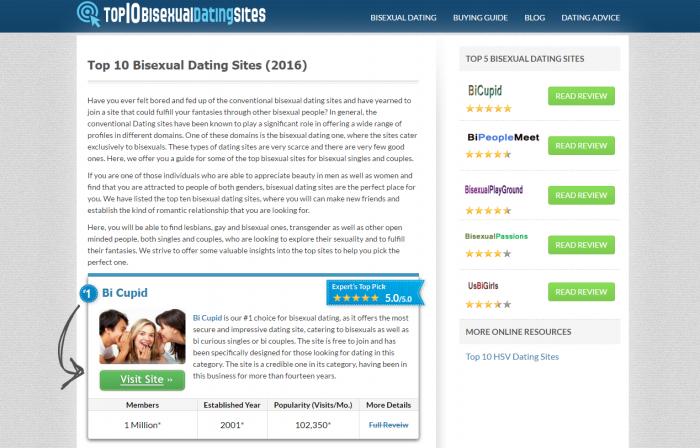
Task: Click the Established Year column header
Action: point(232,405)
